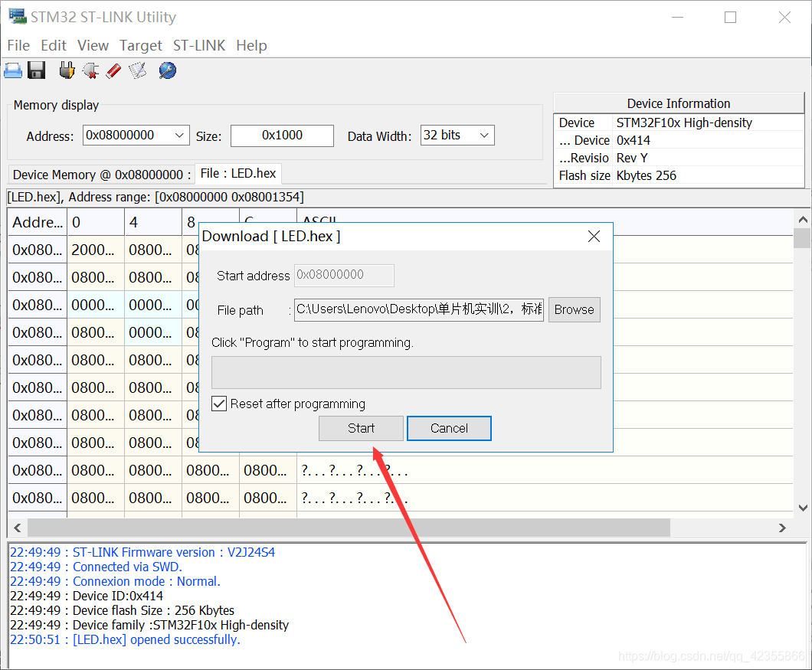This screenshot has width=812, height=670.
Task: Click log line Device ID:0x414
Action: (x=87, y=596)
